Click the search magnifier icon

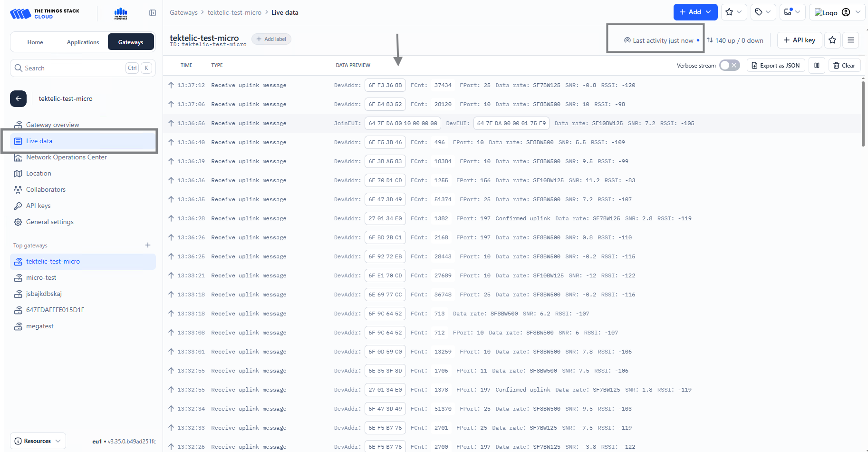18,68
